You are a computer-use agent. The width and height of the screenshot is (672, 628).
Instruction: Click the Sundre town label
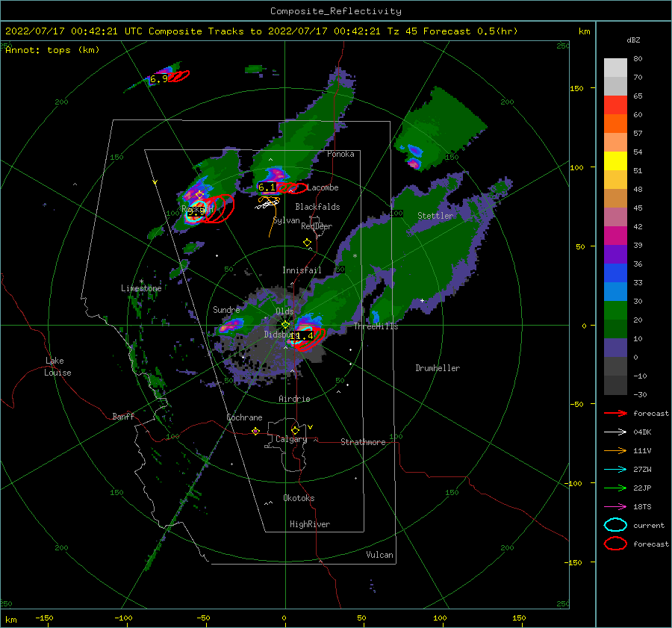227,309
